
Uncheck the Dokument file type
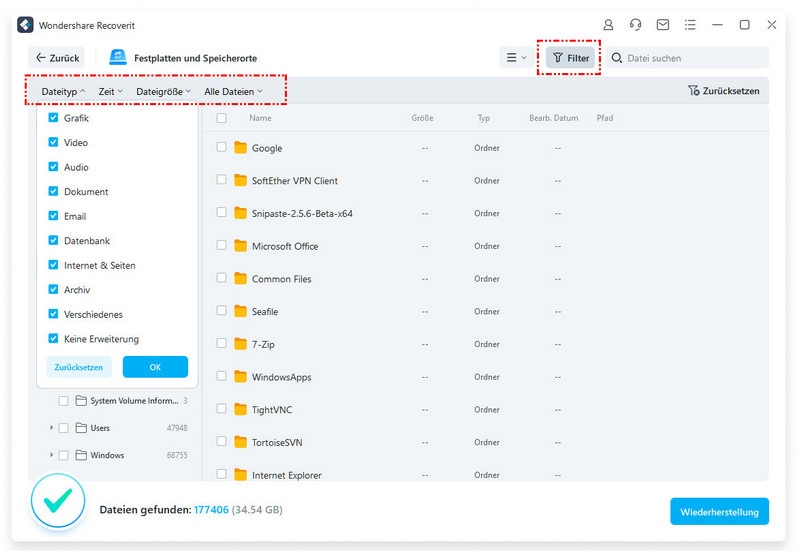(53, 191)
